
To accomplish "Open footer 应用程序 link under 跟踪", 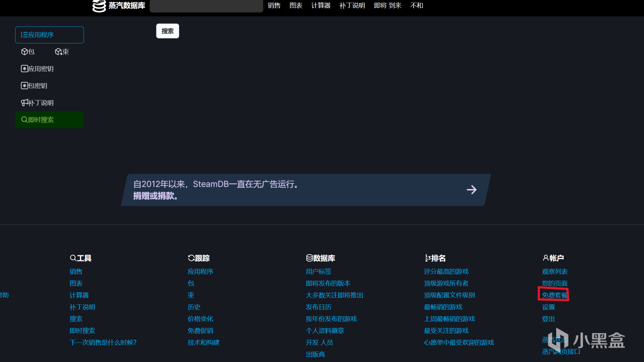I will click(x=200, y=271).
